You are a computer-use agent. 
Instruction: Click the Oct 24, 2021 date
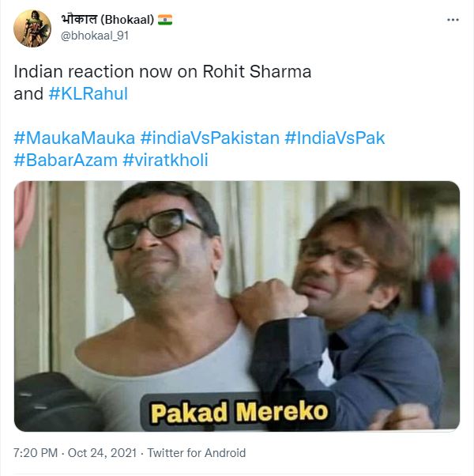click(x=102, y=453)
